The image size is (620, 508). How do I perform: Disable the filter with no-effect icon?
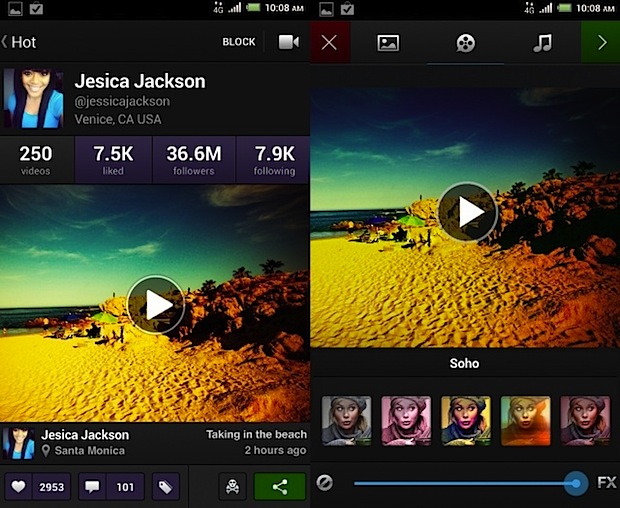325,483
